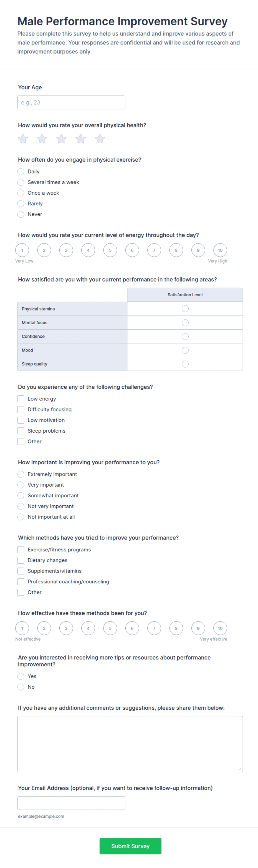Choose Yes for receiving more tips
258x868 pixels.
pyautogui.click(x=21, y=677)
